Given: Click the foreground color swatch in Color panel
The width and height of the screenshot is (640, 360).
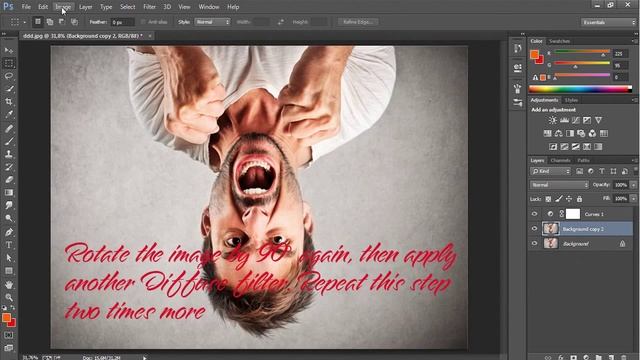Looking at the screenshot, I should pos(534,54).
